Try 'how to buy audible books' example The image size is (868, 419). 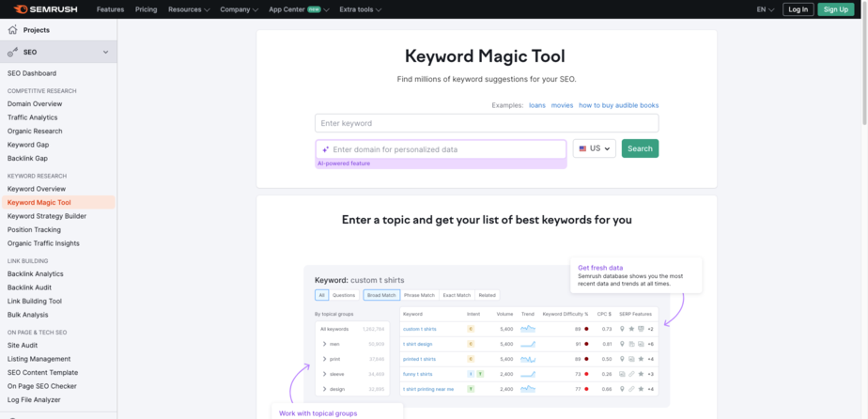pyautogui.click(x=619, y=105)
